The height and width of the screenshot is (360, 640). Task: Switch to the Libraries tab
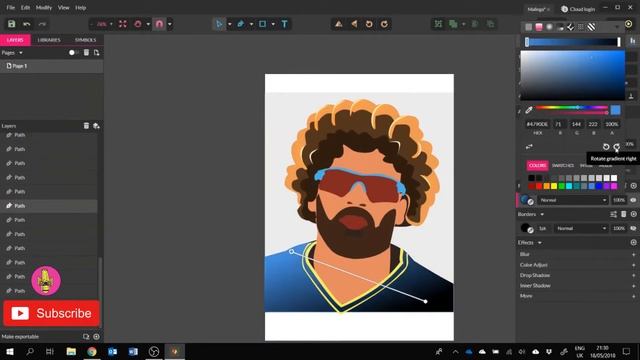[x=49, y=40]
